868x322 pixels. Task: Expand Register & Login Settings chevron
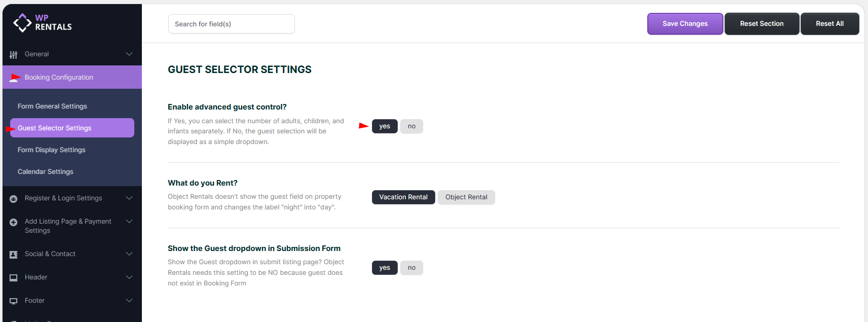coord(129,198)
